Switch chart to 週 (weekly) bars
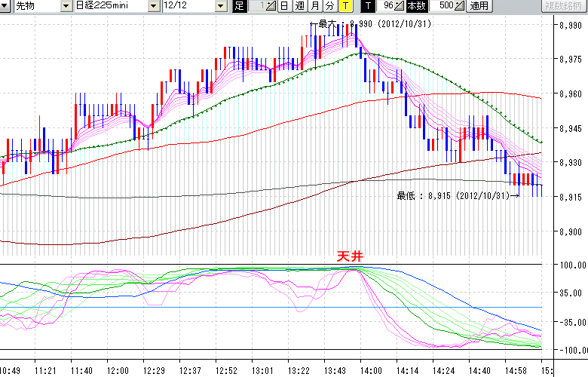The height and width of the screenshot is (377, 588). [x=299, y=6]
